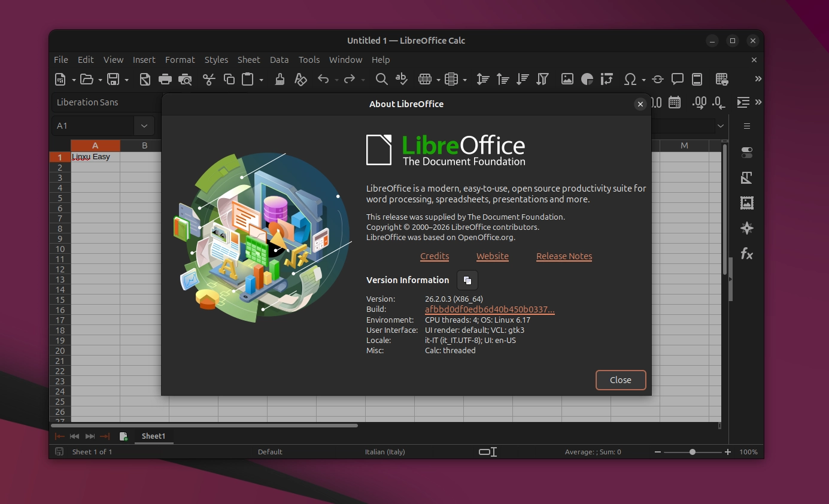Image resolution: width=829 pixels, height=504 pixels.
Task: Click the Build hash link in Version Information
Action: 490,309
